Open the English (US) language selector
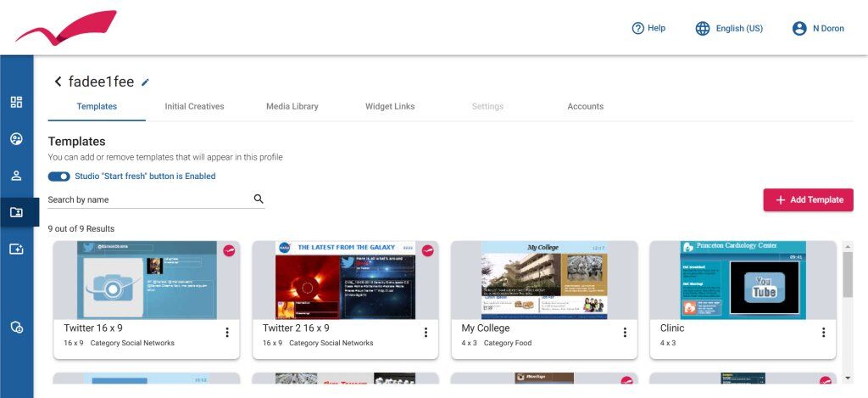This screenshot has width=868, height=398. (x=729, y=28)
